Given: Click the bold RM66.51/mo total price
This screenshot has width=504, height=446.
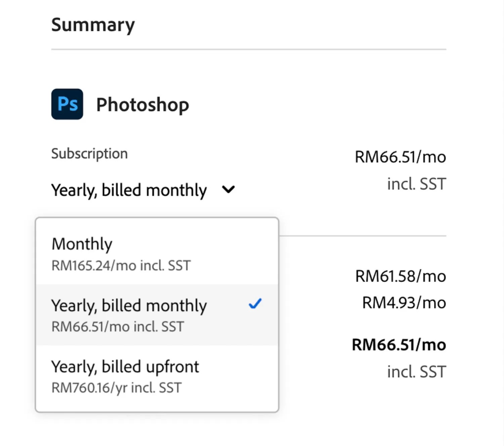Looking at the screenshot, I should (399, 345).
